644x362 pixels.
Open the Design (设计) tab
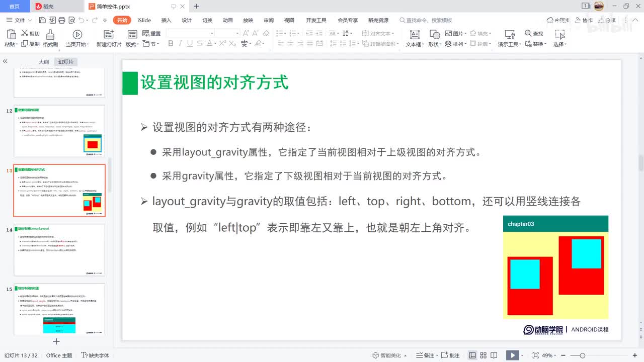[x=187, y=20]
